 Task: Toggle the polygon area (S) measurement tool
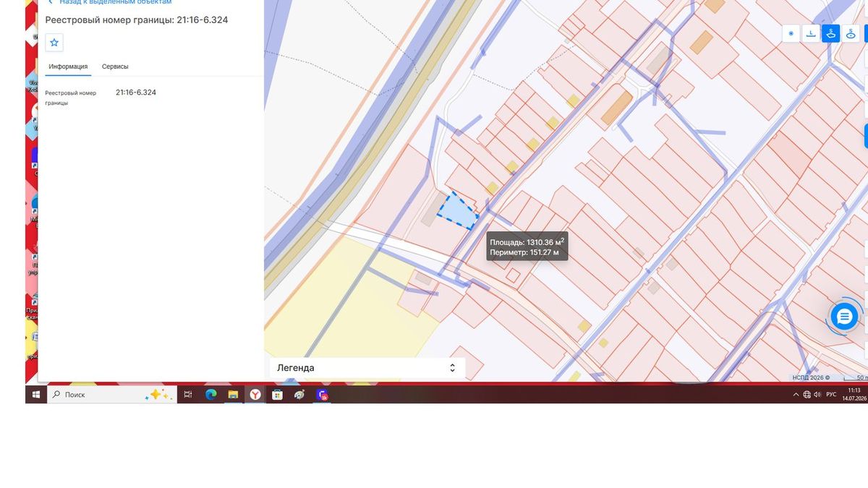click(831, 33)
